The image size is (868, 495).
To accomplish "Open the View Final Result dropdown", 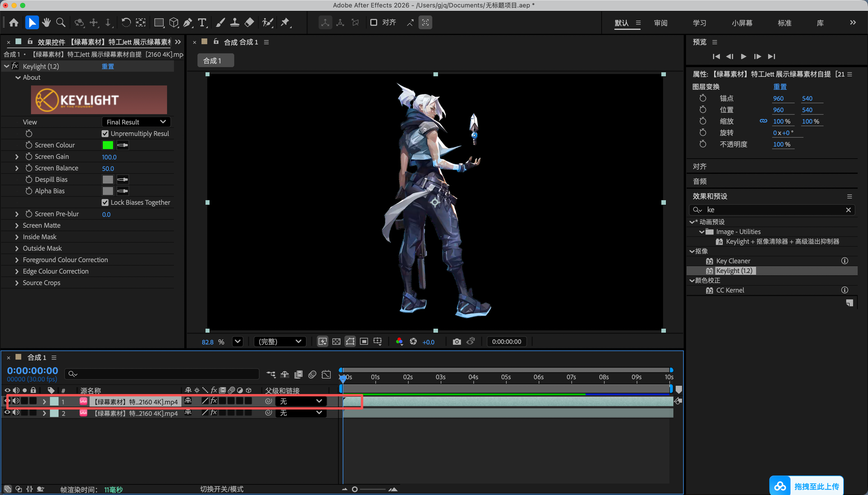I will click(x=136, y=122).
